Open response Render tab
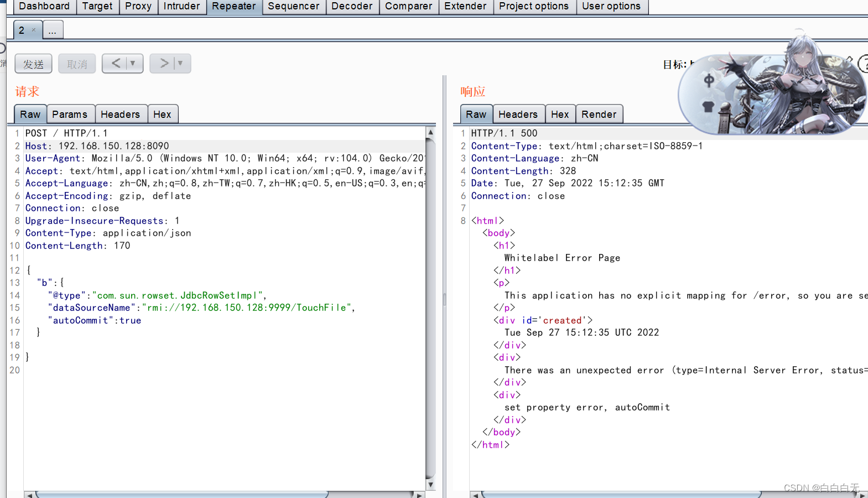The width and height of the screenshot is (868, 498). click(x=599, y=114)
